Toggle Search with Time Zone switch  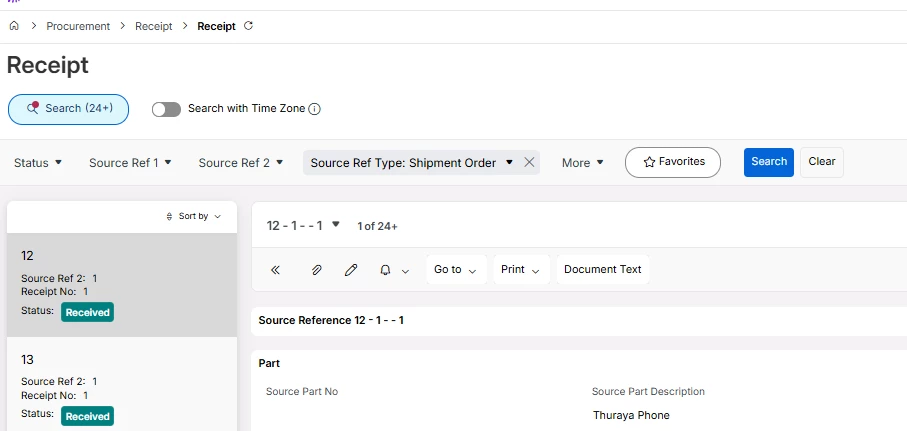pyautogui.click(x=166, y=109)
